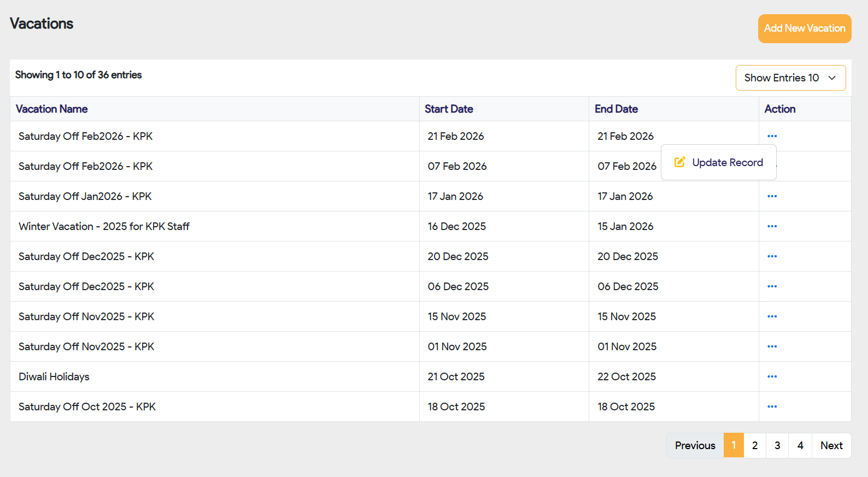868x477 pixels.
Task: Click the Previous pagination button
Action: coord(695,445)
